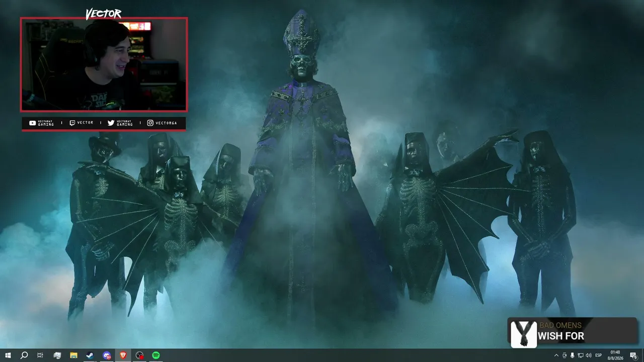Expand the hidden system tray icons
Image resolution: width=644 pixels, height=362 pixels.
pyautogui.click(x=556, y=355)
